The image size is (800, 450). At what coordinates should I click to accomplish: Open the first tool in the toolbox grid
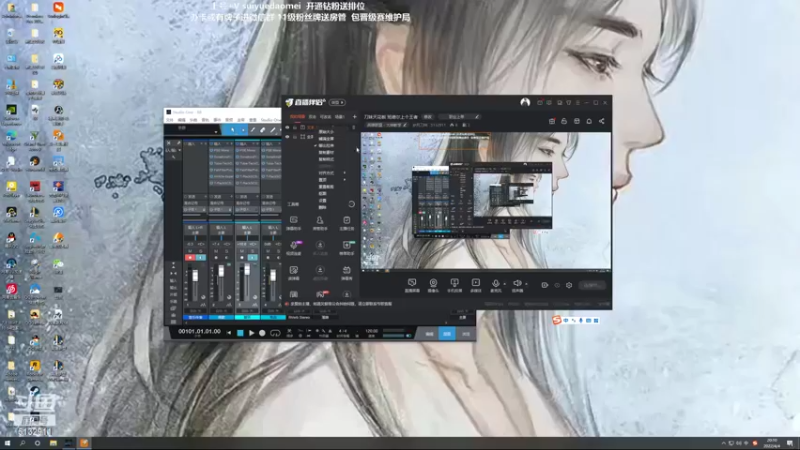(294, 222)
